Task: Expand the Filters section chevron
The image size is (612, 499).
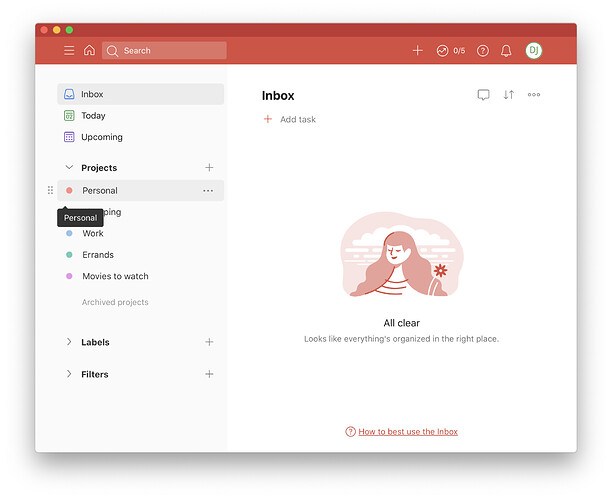Action: coord(69,374)
